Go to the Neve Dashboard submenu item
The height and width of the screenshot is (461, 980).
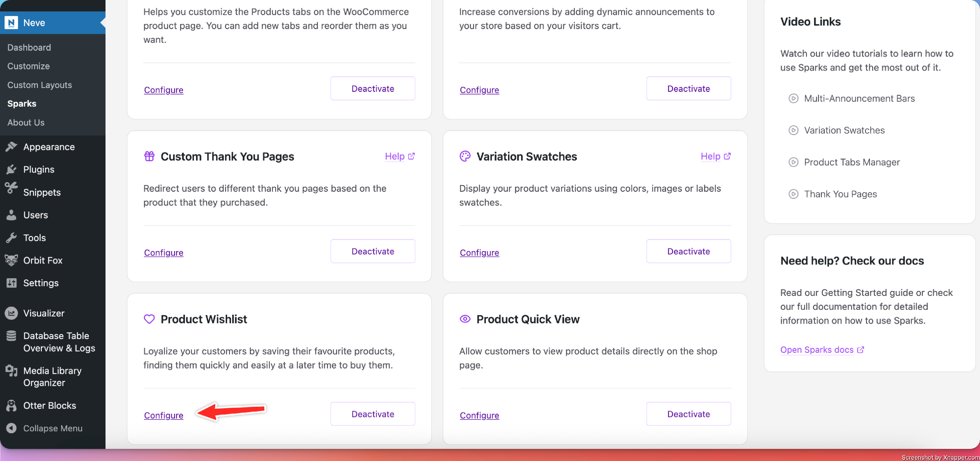[x=29, y=48]
